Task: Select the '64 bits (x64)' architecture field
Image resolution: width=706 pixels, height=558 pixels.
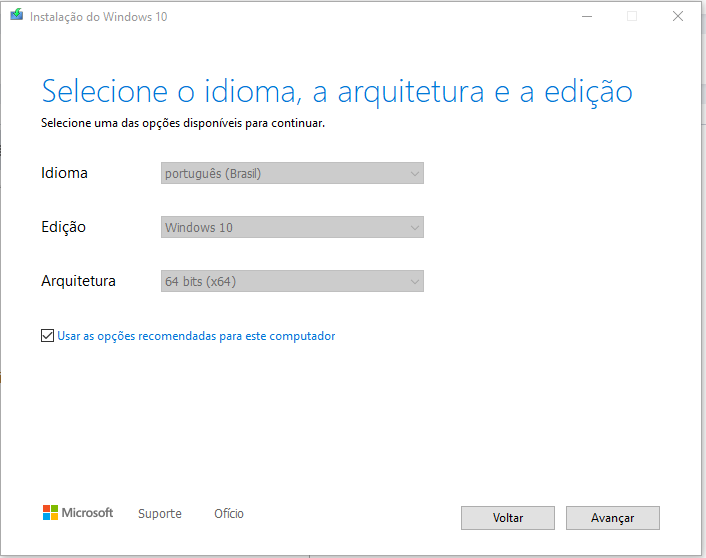Action: click(292, 281)
